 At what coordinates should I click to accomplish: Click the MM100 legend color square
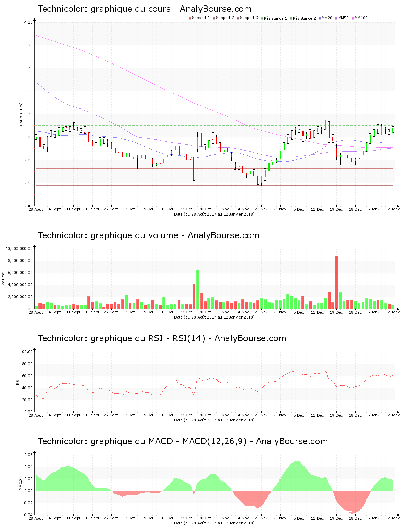tap(353, 18)
